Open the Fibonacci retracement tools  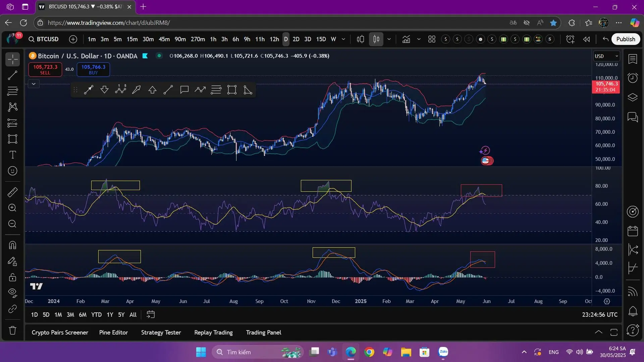[12, 91]
